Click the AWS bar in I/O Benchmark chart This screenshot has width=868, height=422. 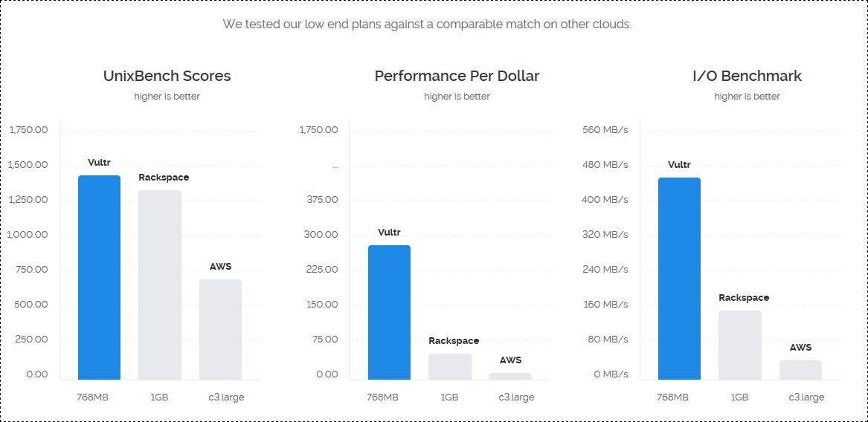(x=800, y=370)
